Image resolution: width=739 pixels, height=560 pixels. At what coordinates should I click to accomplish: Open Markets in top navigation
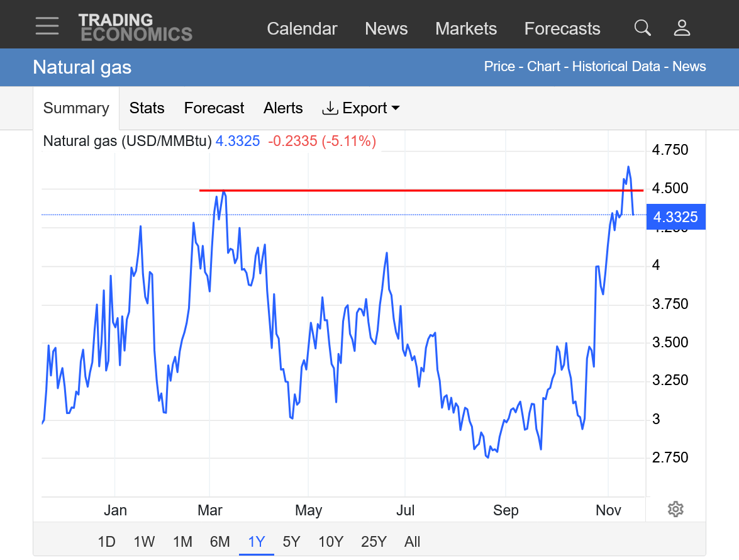coord(466,29)
